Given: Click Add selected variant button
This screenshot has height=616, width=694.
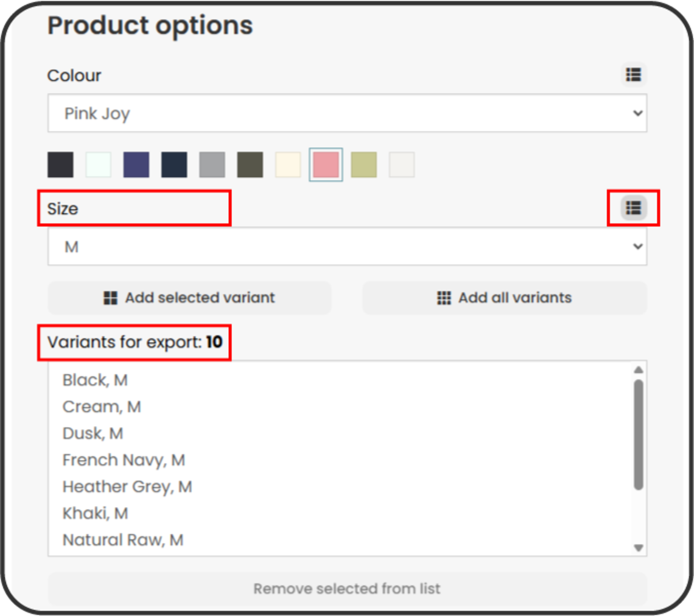Looking at the screenshot, I should [189, 298].
